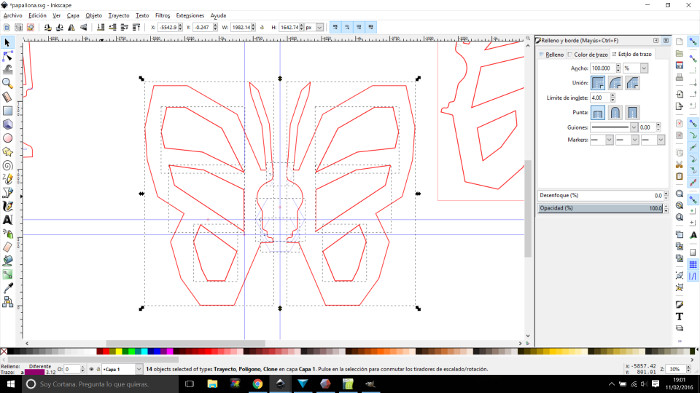This screenshot has height=393, width=700.
Task: Pick the Circle/ellipse tool
Action: tap(7, 138)
